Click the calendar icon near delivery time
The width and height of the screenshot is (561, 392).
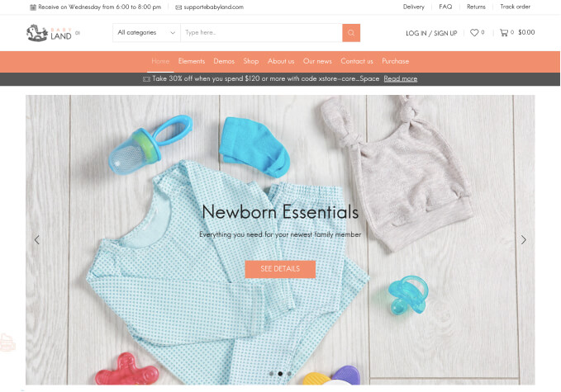coord(33,7)
